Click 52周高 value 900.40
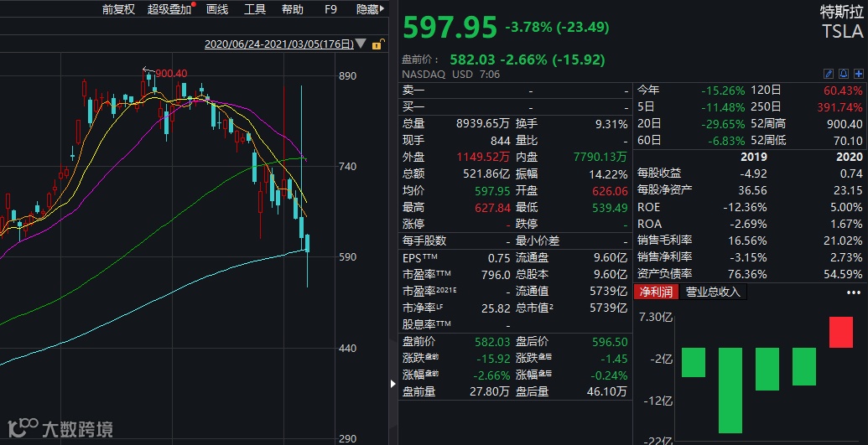 click(x=845, y=124)
